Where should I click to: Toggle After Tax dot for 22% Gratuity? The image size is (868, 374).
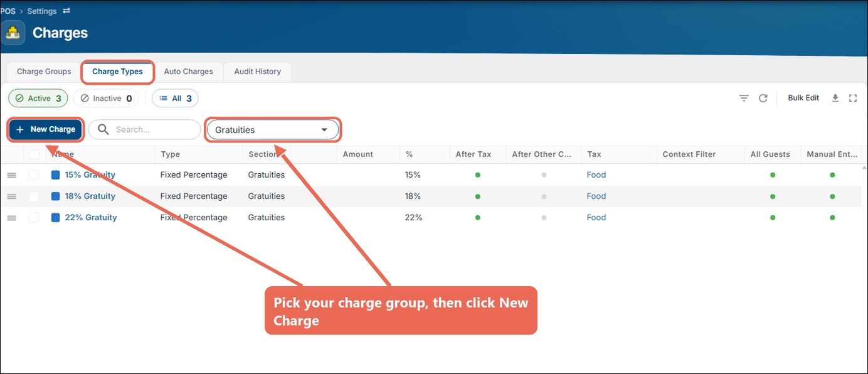[478, 218]
